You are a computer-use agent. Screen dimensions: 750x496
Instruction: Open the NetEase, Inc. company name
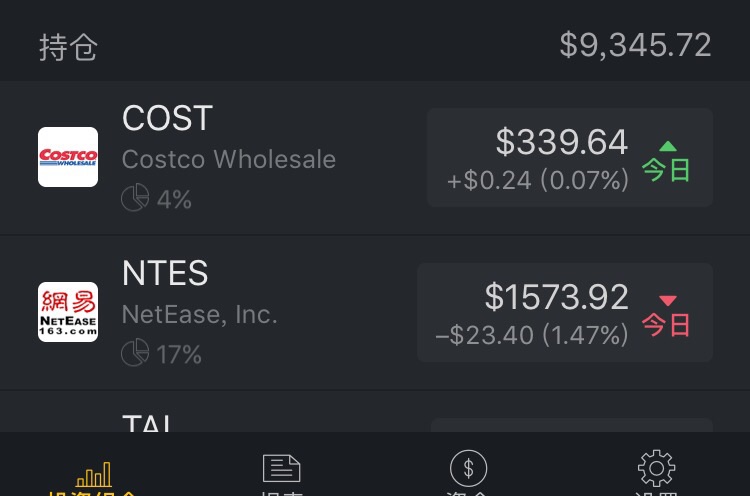point(199,314)
